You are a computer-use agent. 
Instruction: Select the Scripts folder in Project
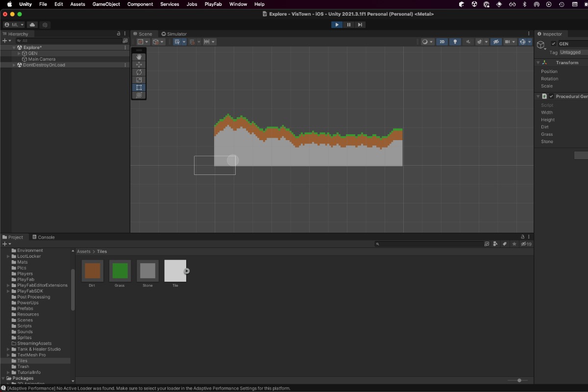(x=24, y=326)
